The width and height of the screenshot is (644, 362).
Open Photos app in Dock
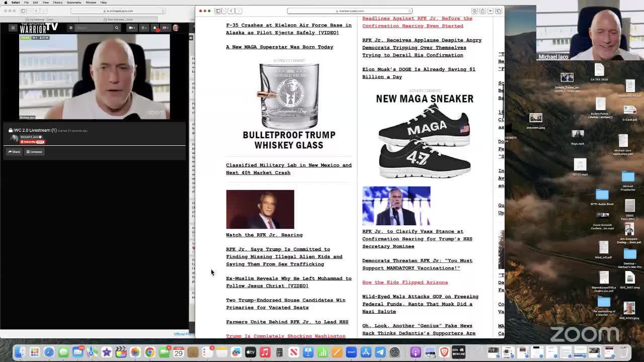tap(135, 352)
